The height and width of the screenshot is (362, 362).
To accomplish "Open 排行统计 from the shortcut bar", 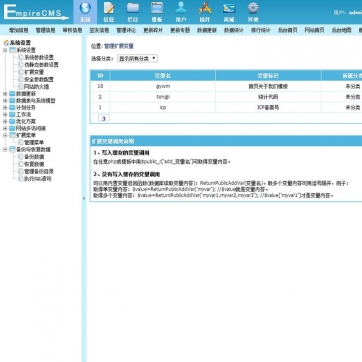I will 261,30.
